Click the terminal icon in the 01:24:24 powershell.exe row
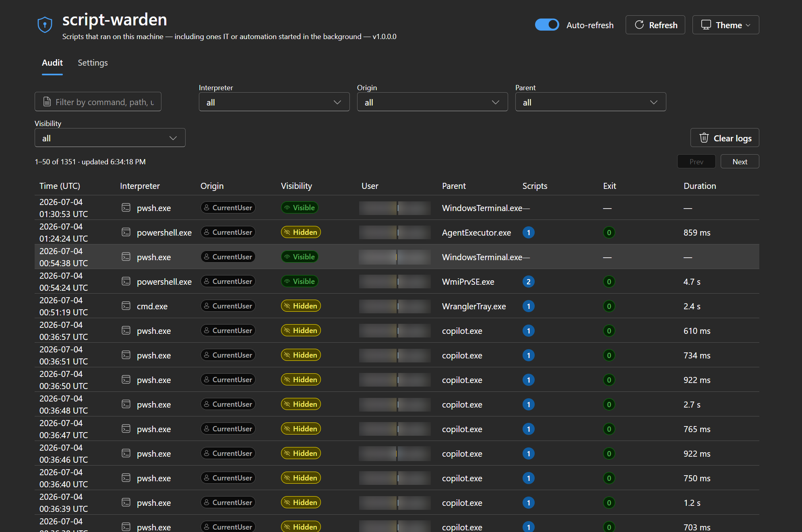This screenshot has width=802, height=532. coord(126,232)
